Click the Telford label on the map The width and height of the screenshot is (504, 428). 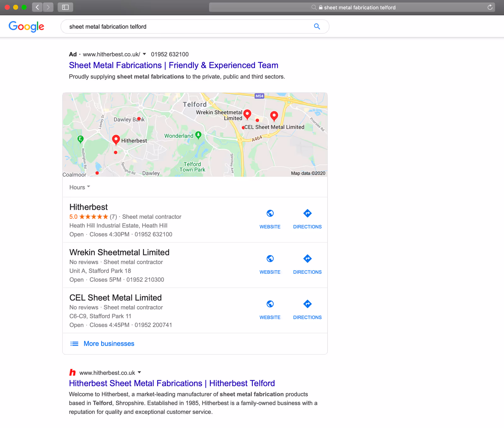coord(195,104)
